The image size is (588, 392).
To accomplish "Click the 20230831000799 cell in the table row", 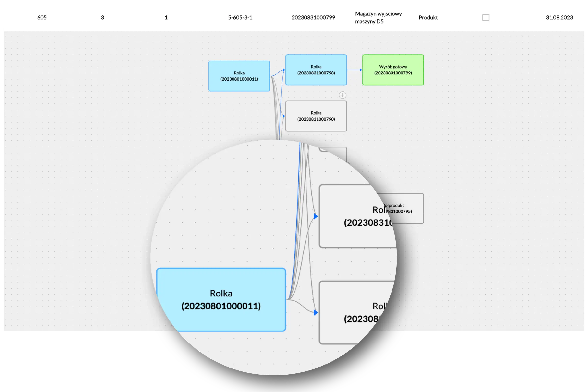I will click(313, 17).
